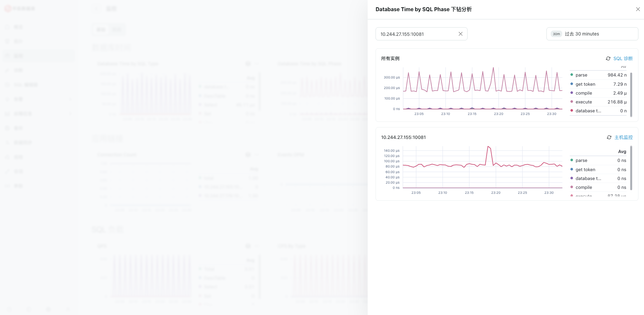Click the instance chart legend scrollbar

(x=631, y=168)
